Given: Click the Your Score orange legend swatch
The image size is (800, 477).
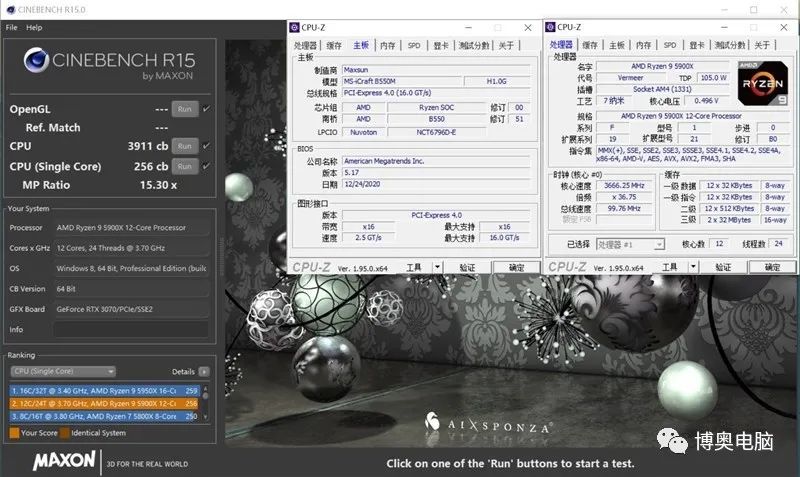Looking at the screenshot, I should tap(14, 433).
